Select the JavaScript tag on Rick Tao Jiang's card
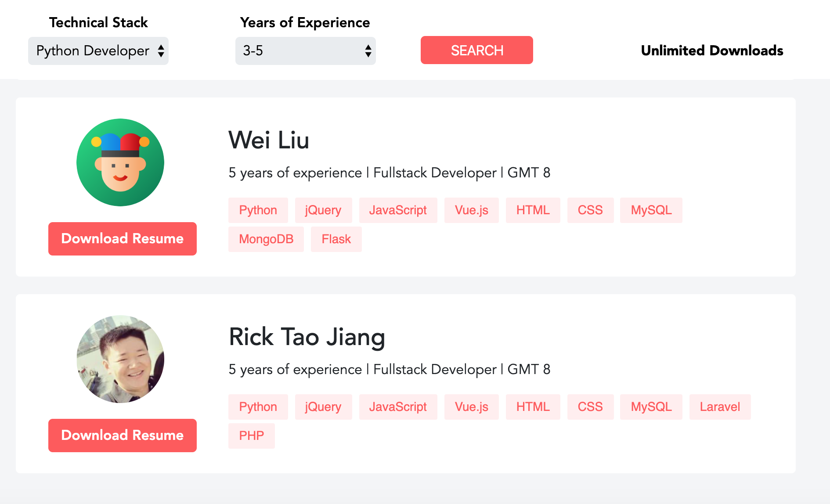The image size is (830, 504). [x=398, y=407]
